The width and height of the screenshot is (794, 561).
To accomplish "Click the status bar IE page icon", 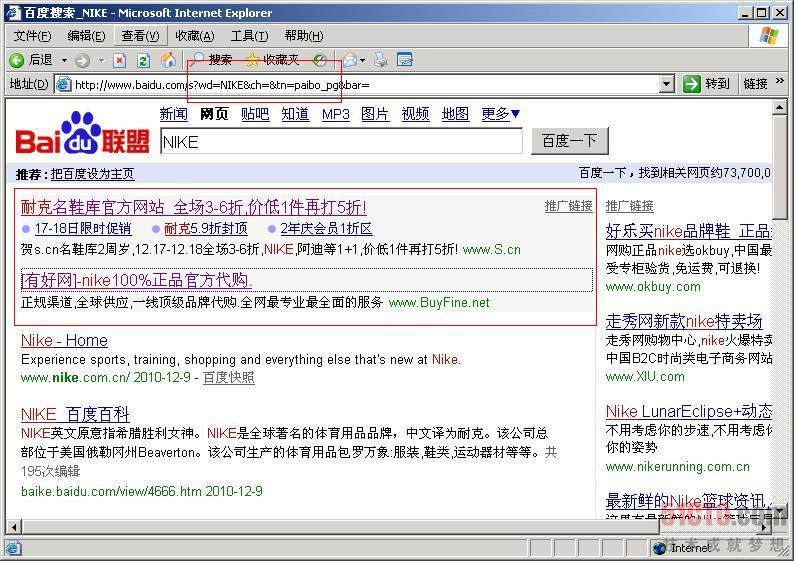I will (13, 548).
